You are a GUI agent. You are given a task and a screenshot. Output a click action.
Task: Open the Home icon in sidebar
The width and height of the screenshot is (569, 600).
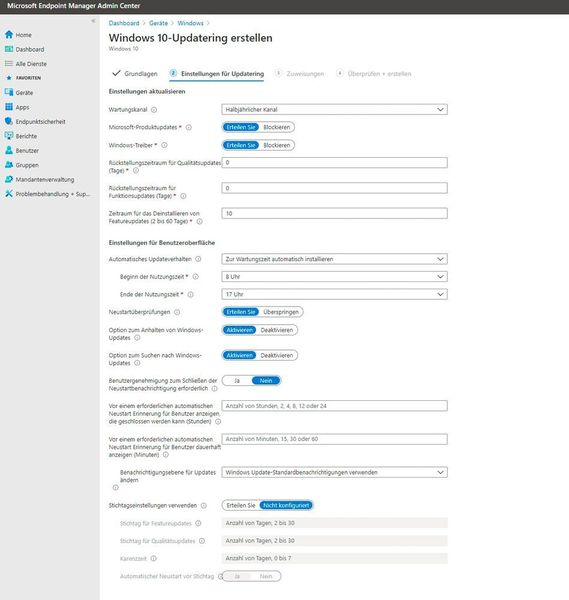click(9, 34)
